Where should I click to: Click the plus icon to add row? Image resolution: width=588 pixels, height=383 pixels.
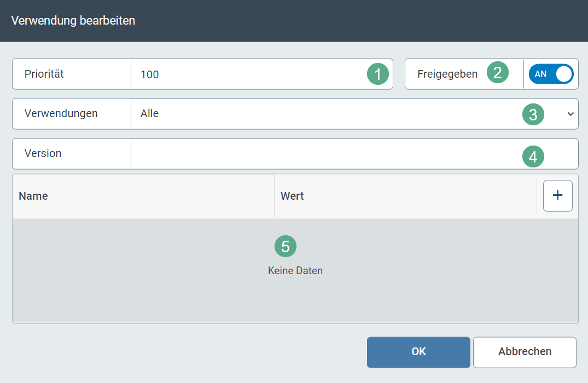[x=557, y=196]
